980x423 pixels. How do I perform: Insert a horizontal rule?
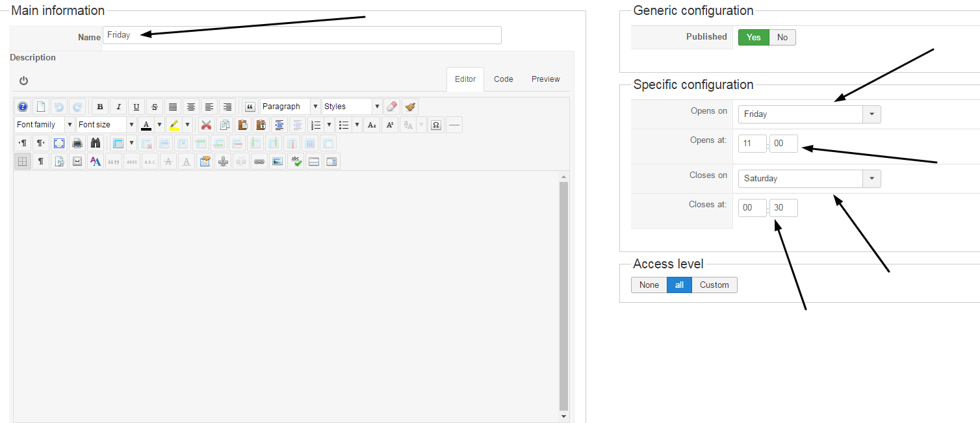coord(454,125)
